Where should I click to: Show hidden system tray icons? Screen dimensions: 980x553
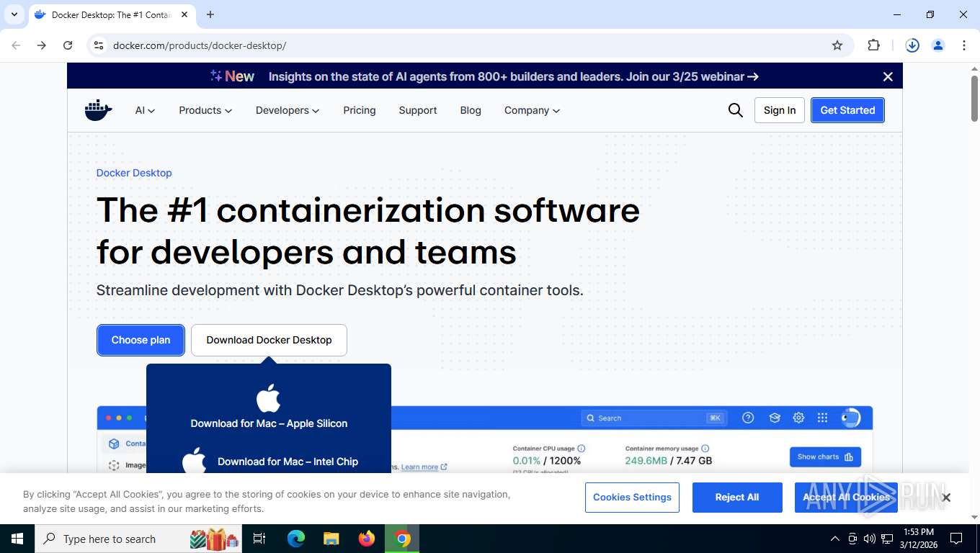[x=834, y=539]
